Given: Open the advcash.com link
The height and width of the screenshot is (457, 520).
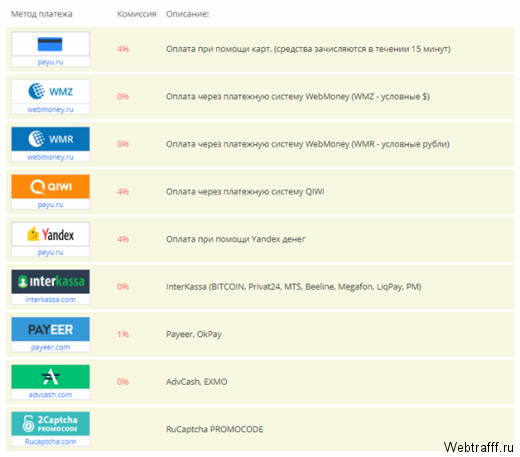Looking at the screenshot, I should (50, 395).
